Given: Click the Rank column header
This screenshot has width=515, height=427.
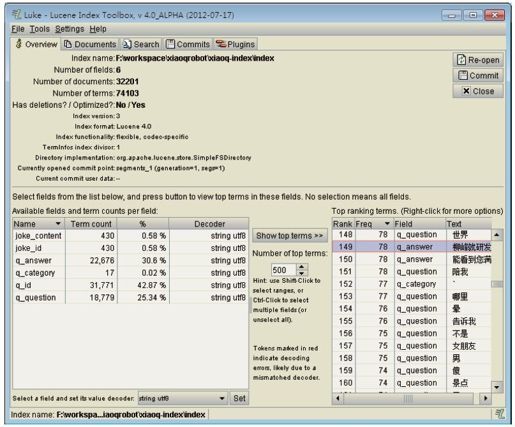Looking at the screenshot, I should 343,224.
